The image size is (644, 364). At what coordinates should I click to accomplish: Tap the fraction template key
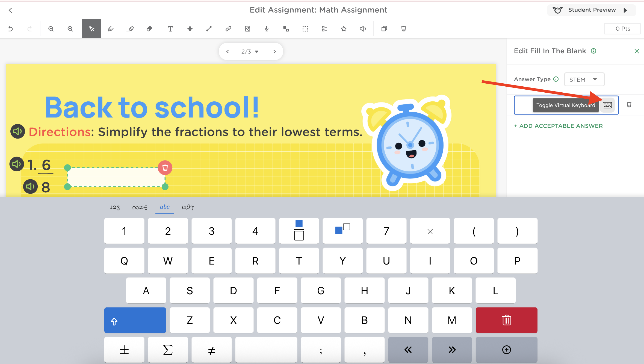click(x=299, y=231)
